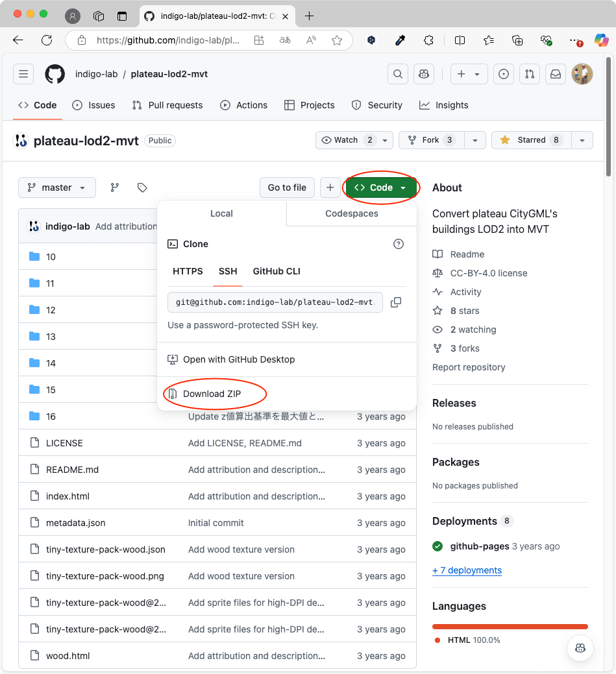Image resolution: width=616 pixels, height=674 pixels.
Task: Click the Go to file button
Action: point(287,187)
